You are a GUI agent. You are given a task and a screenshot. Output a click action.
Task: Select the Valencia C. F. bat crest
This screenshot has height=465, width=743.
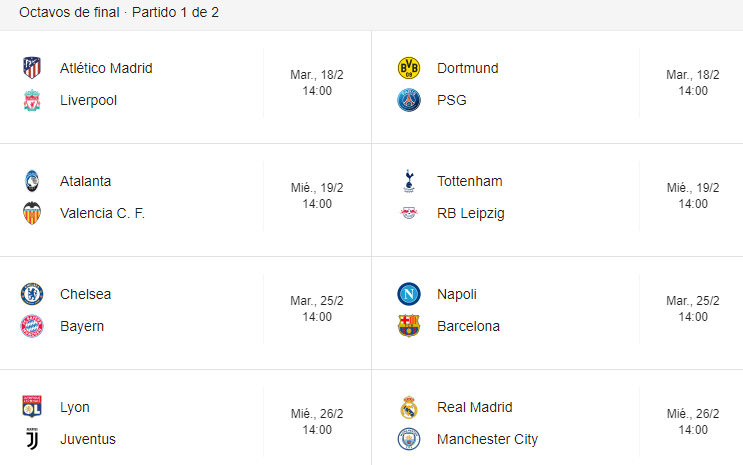pos(32,213)
